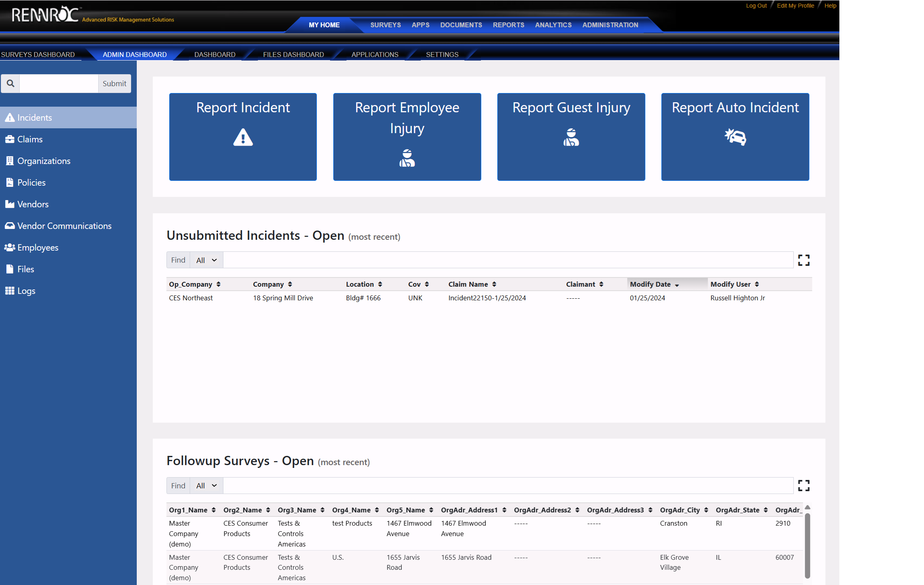Select the Employees group icon
Viewport: 924px width, 585px height.
[x=10, y=247]
